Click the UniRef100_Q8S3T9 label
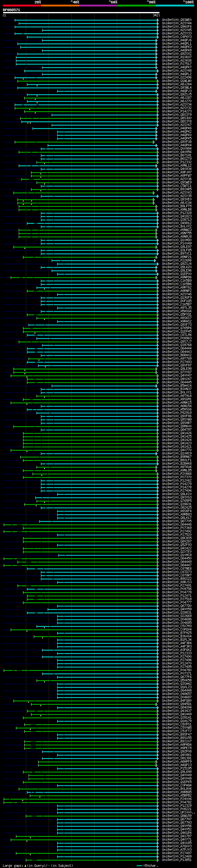 pos(177,115)
